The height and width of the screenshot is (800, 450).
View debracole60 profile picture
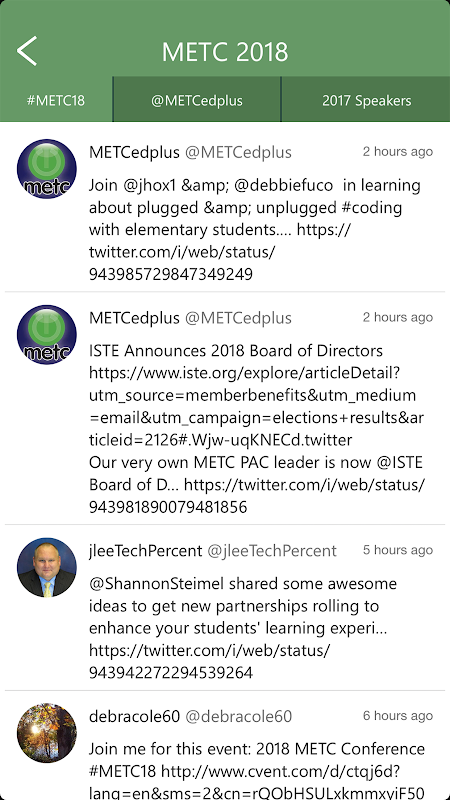(x=46, y=733)
